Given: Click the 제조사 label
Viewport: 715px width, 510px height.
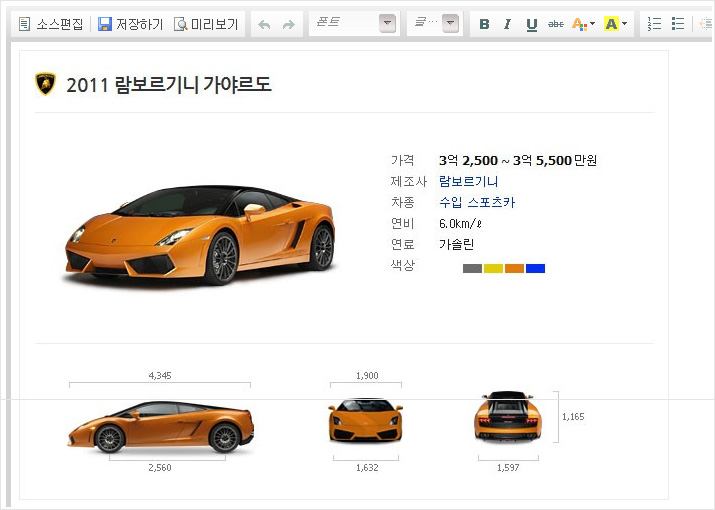Looking at the screenshot, I should point(409,181).
